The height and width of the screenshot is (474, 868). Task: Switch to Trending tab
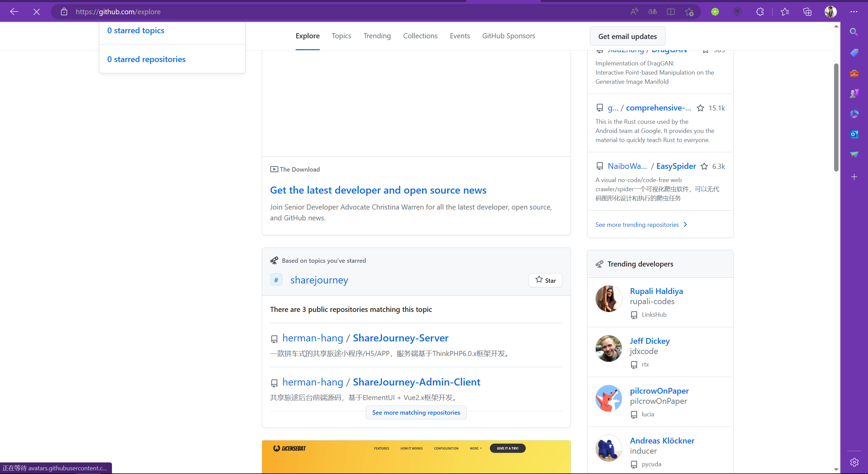click(377, 36)
